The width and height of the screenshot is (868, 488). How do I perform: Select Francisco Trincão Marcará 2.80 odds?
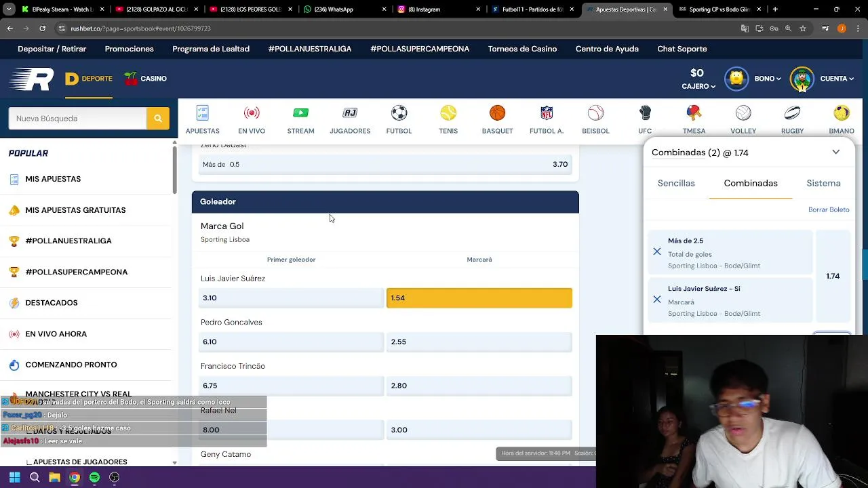(479, 386)
